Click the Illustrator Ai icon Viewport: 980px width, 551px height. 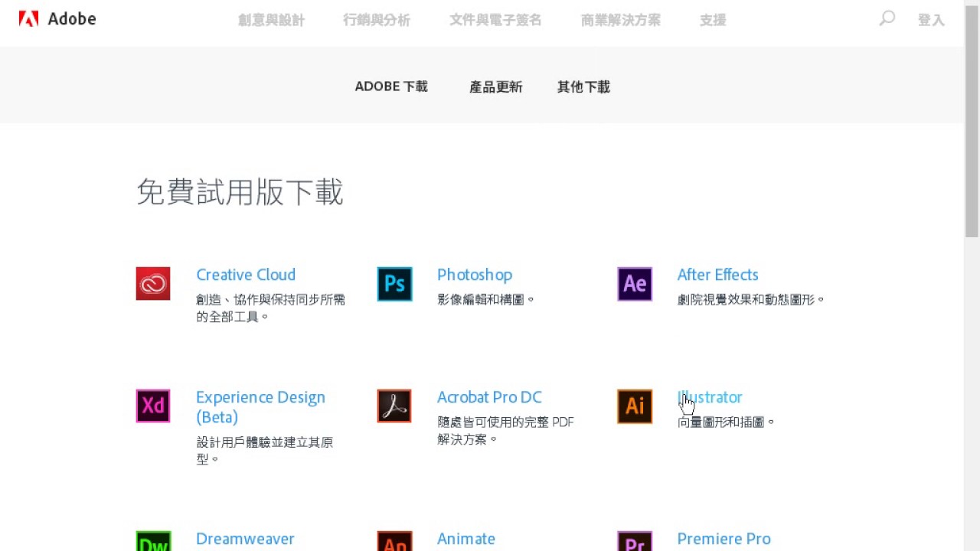pos(635,406)
